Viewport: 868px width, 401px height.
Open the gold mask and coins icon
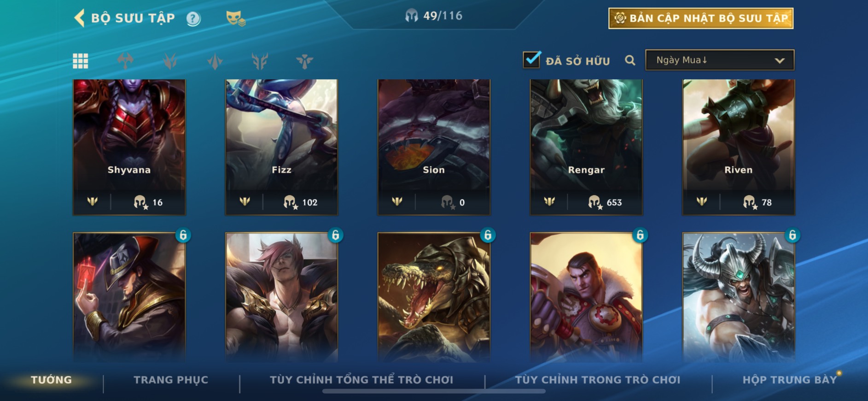(235, 18)
